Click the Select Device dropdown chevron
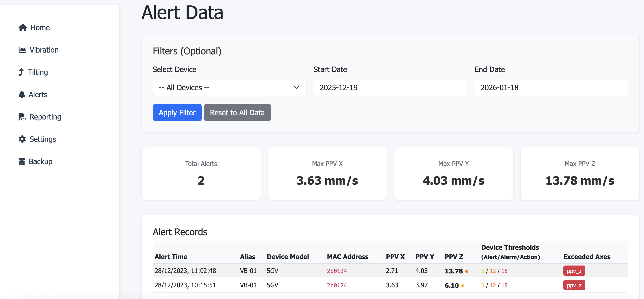 point(296,88)
